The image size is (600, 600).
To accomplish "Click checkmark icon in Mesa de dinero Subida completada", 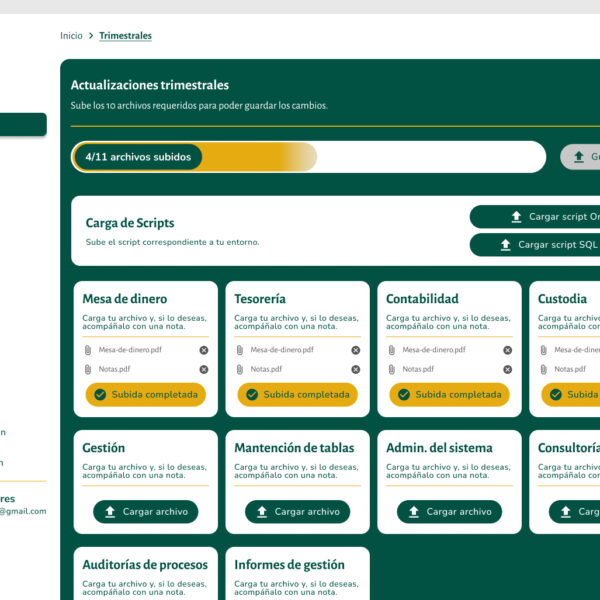I will (x=100, y=394).
